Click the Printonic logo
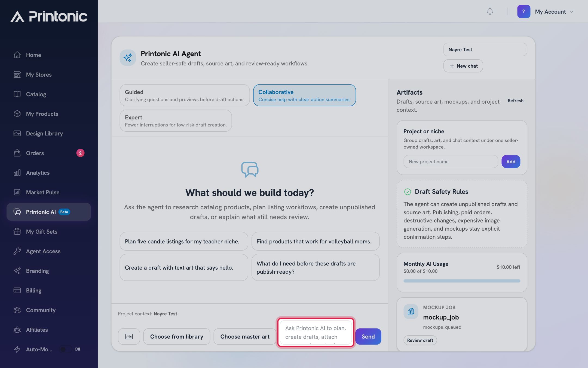Image resolution: width=588 pixels, height=368 pixels. [x=49, y=16]
